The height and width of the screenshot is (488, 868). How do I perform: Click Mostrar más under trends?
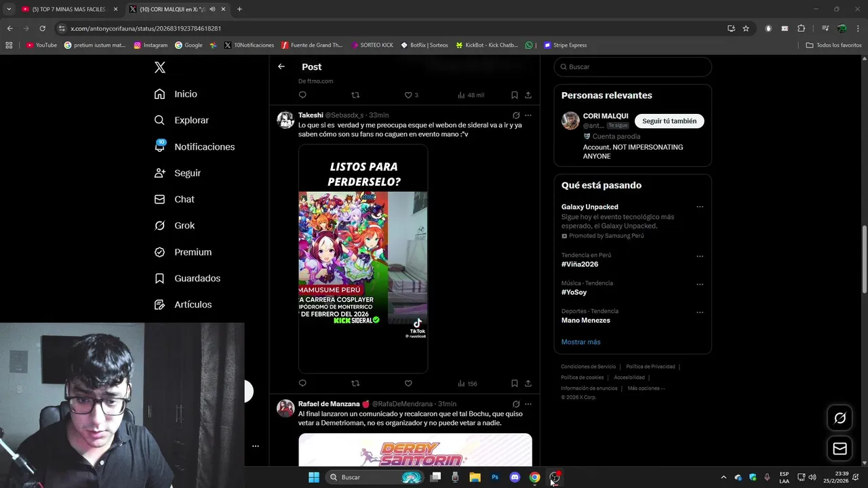(x=580, y=342)
